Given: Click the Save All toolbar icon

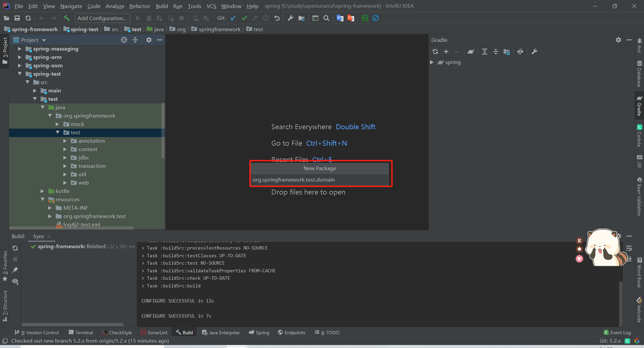Looking at the screenshot, I should 17,18.
